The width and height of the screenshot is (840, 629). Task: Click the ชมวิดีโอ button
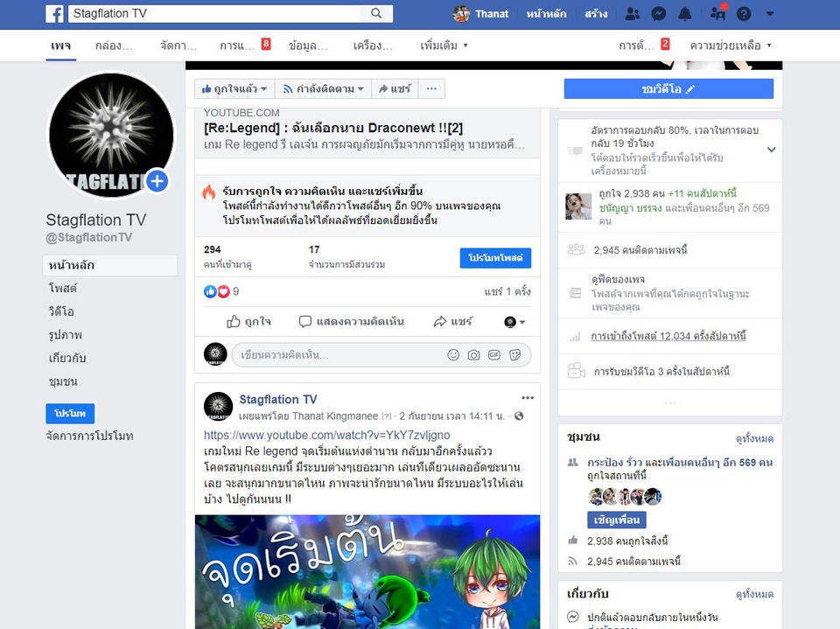pyautogui.click(x=668, y=89)
